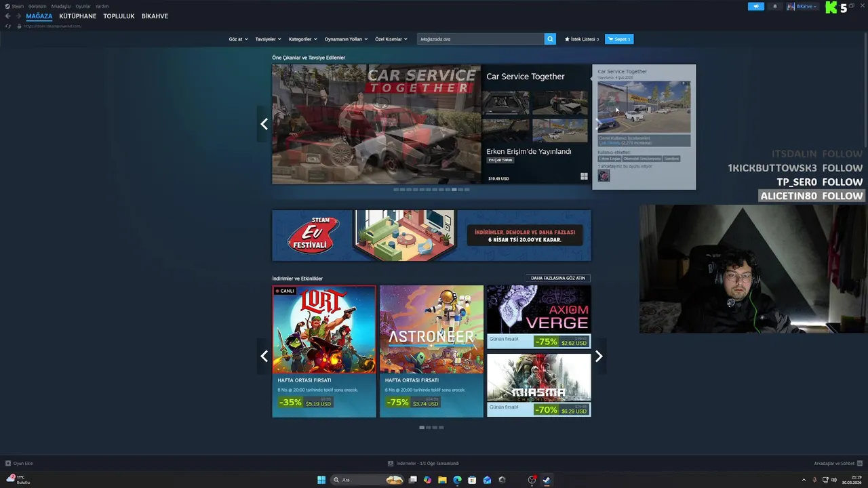
Task: Click the Steam back navigation arrow
Action: tap(8, 16)
